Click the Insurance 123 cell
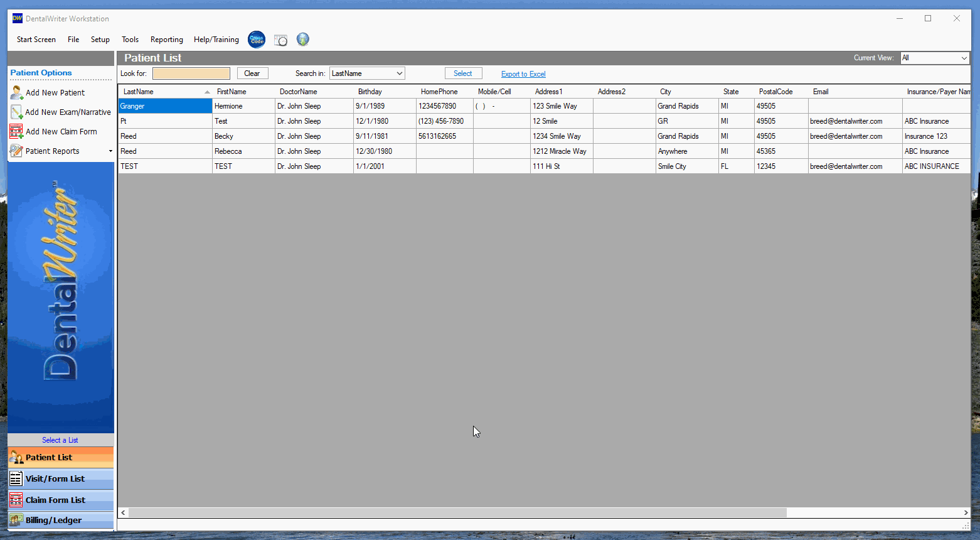This screenshot has height=540, width=980. (x=936, y=136)
